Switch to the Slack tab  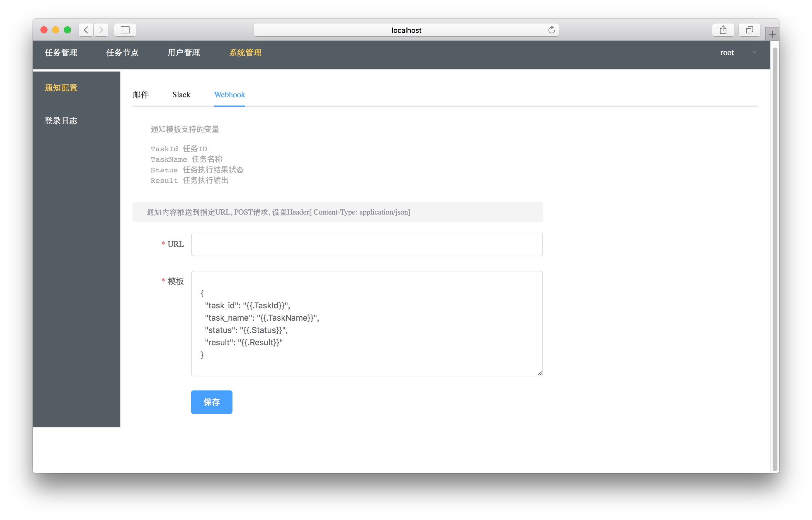(181, 95)
